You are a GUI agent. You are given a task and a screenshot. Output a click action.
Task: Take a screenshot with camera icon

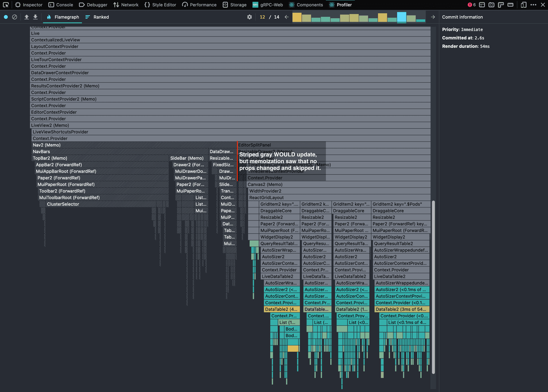(491, 5)
